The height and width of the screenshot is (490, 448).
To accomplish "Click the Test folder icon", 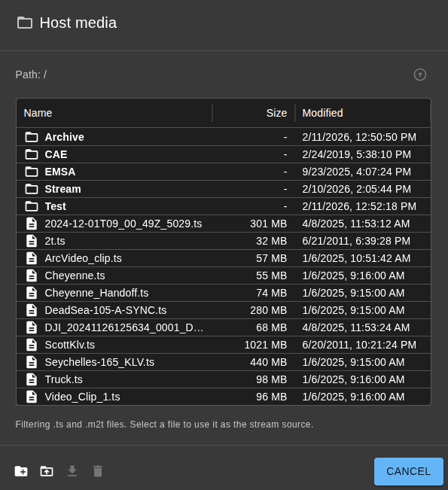I will [x=32, y=206].
